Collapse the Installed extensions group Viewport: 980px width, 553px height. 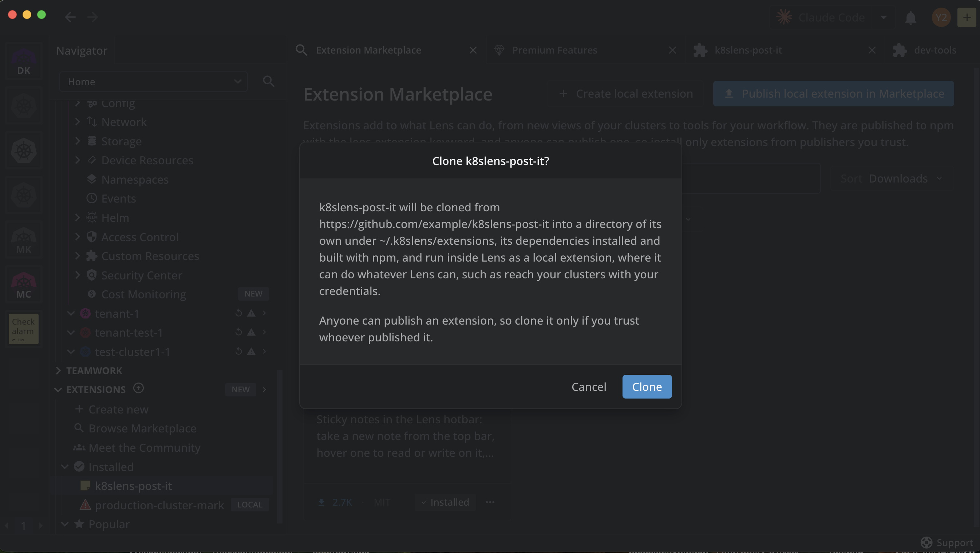(x=65, y=467)
